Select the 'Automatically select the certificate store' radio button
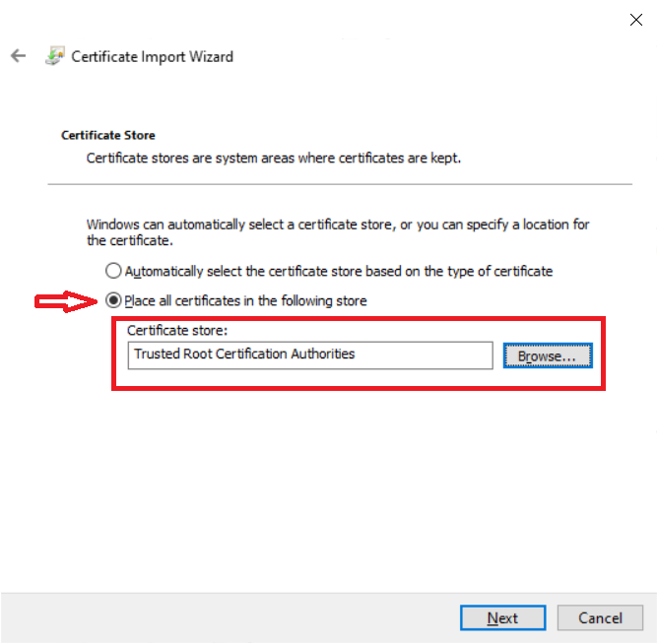The image size is (658, 644). click(113, 271)
